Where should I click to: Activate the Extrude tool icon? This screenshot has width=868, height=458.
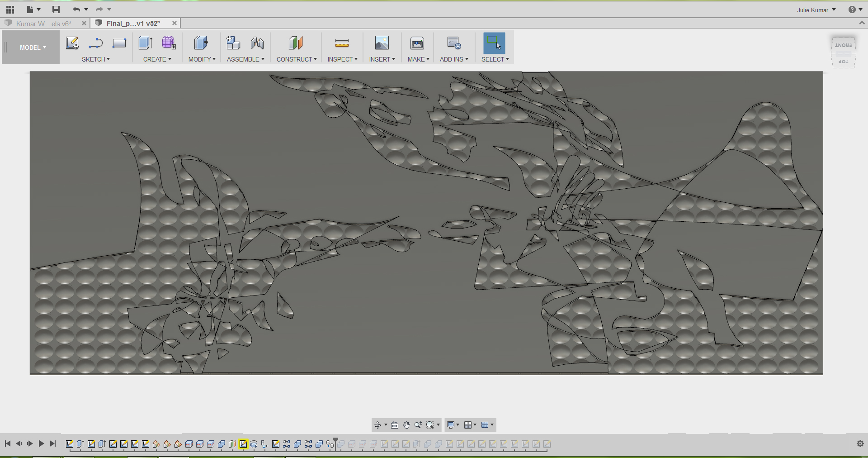pos(145,43)
